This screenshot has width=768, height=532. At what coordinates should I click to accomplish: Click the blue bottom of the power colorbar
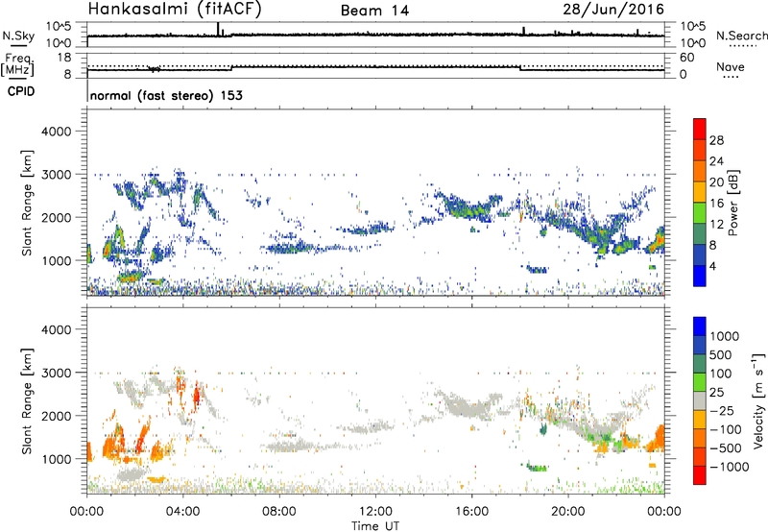pyautogui.click(x=700, y=276)
